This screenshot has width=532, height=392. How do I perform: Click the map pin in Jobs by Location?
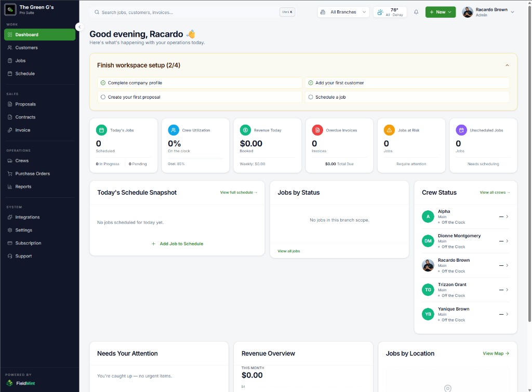click(x=447, y=388)
